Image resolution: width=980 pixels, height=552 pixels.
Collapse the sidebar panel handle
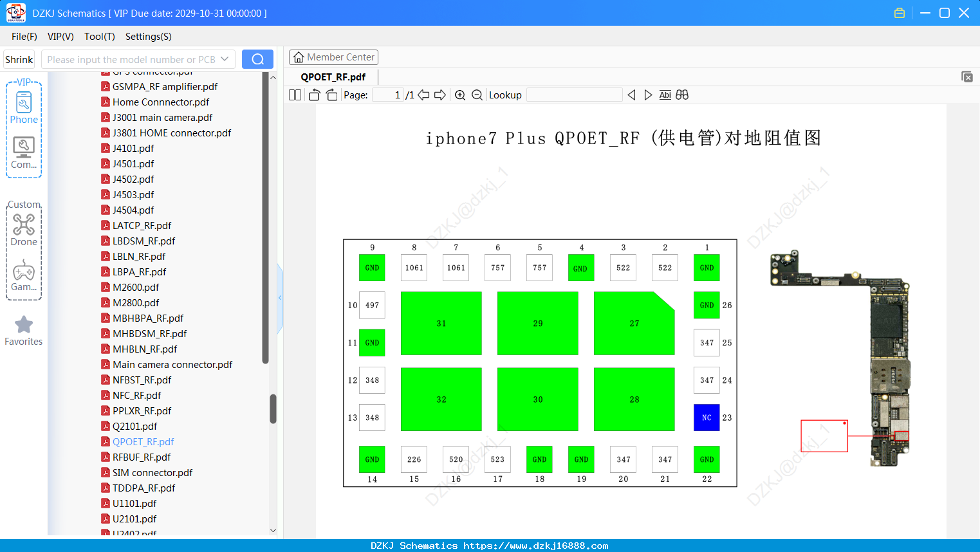[x=280, y=298]
